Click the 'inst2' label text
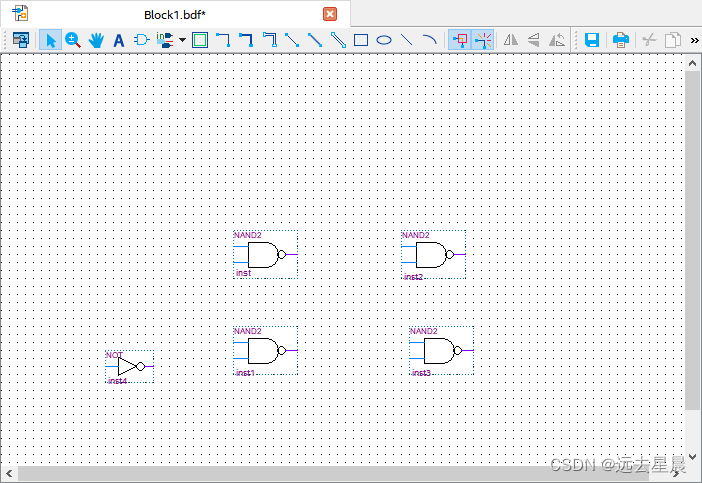 point(413,277)
